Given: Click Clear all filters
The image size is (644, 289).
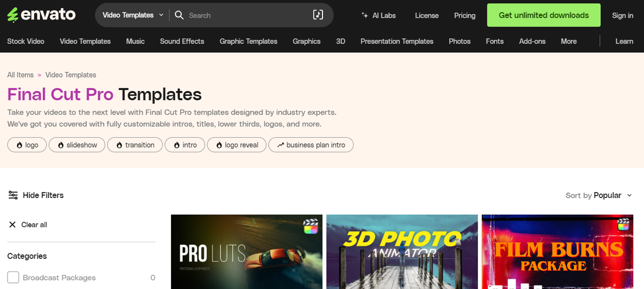Looking at the screenshot, I should (34, 225).
